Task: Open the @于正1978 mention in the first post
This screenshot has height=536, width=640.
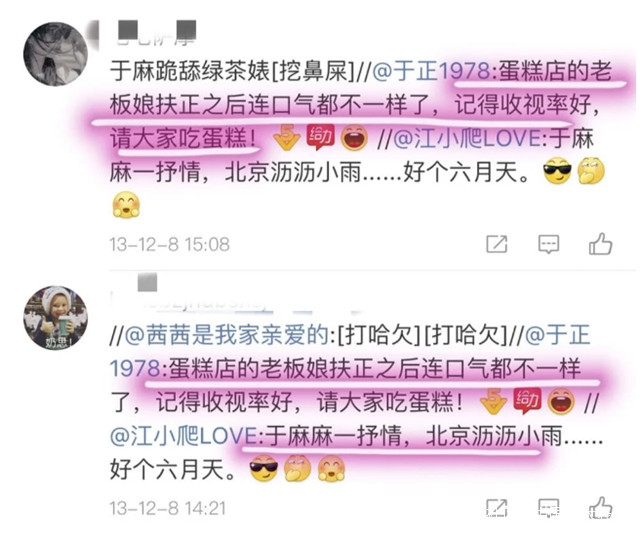Action: 433,71
